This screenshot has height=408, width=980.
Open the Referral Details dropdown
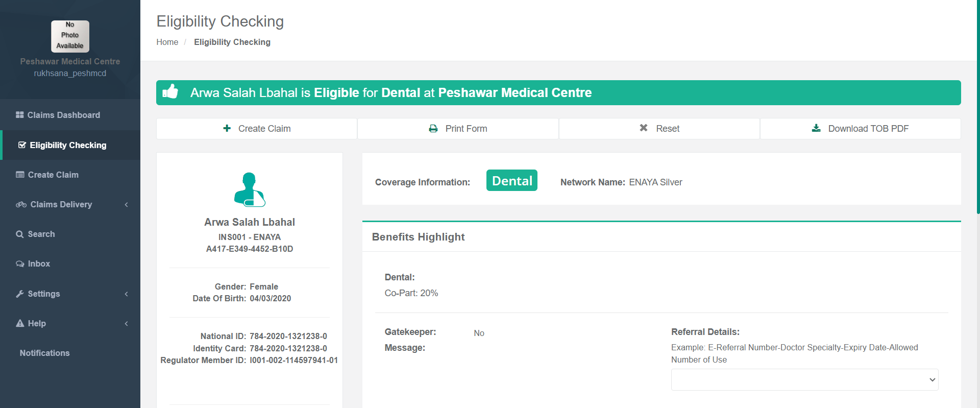(x=804, y=379)
